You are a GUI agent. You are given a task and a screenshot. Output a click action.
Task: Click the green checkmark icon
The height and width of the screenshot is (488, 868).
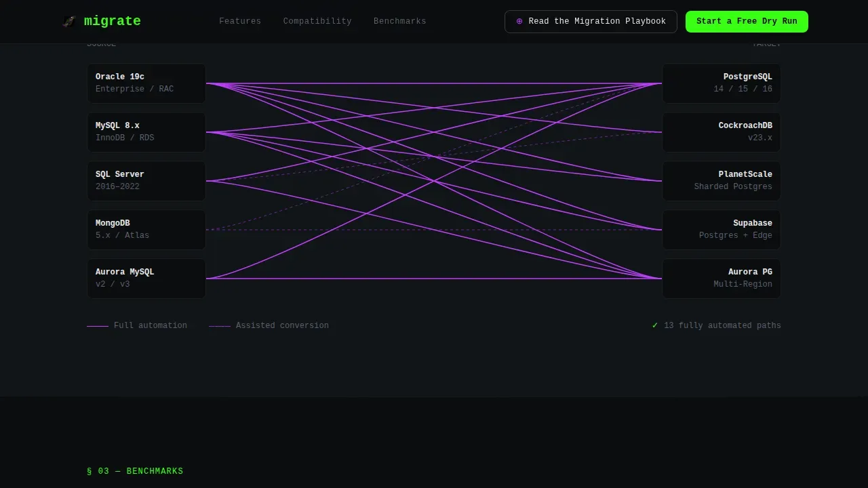click(x=655, y=326)
